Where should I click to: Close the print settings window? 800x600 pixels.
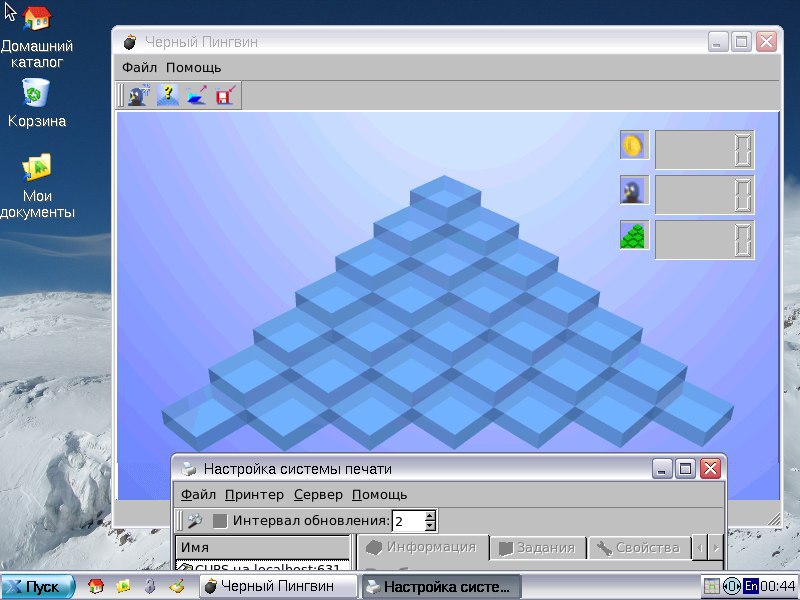pyautogui.click(x=710, y=468)
